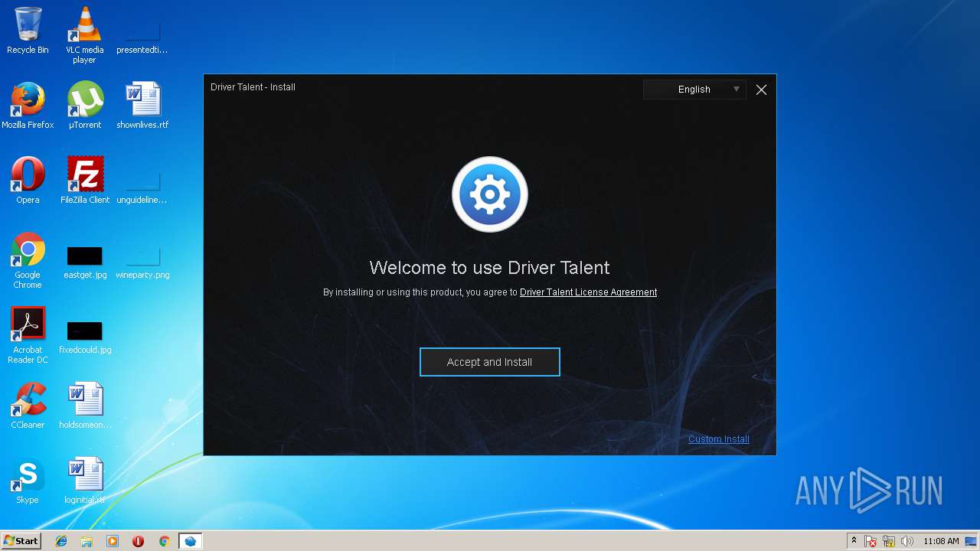
Task: Open Chrome from the taskbar
Action: click(x=164, y=541)
